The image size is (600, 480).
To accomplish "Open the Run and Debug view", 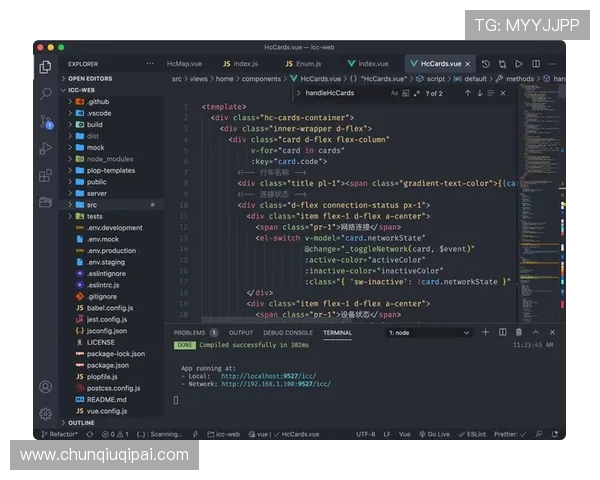I will (45, 148).
